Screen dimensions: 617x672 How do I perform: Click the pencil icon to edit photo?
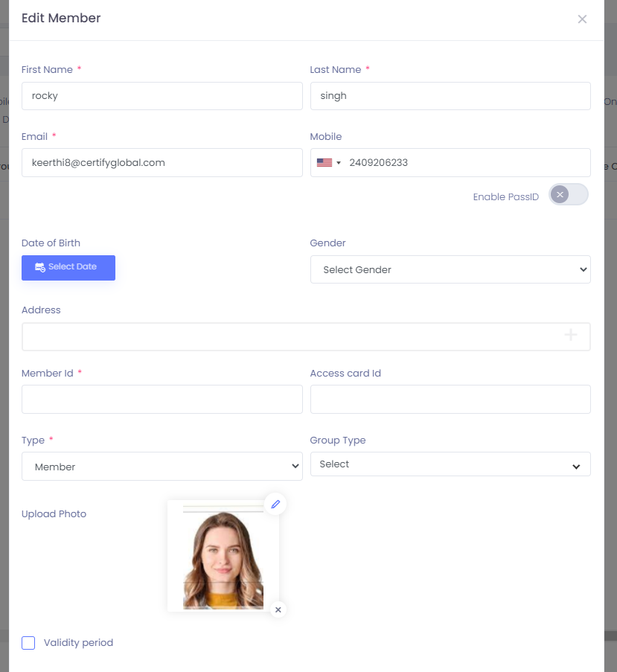click(x=275, y=504)
